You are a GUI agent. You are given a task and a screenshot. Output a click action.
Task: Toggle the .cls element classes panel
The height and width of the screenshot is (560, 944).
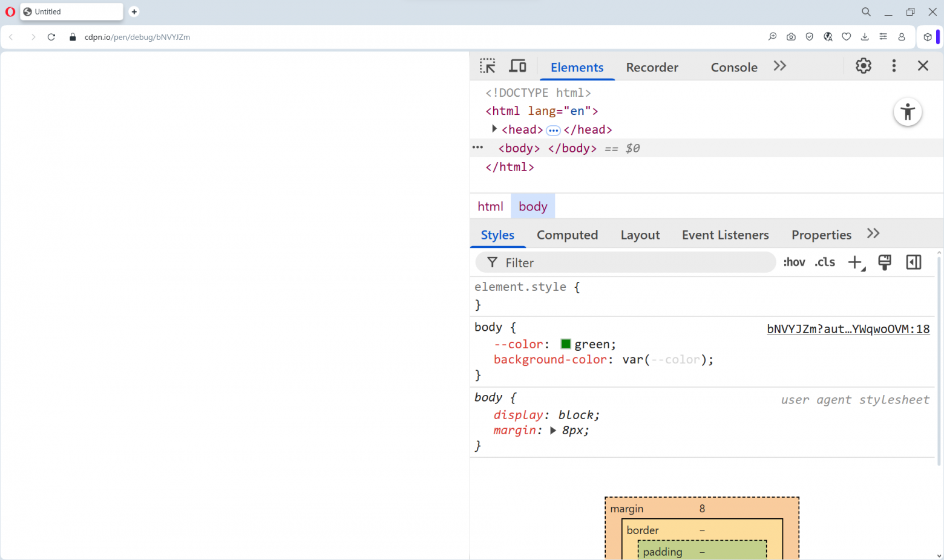(x=824, y=262)
